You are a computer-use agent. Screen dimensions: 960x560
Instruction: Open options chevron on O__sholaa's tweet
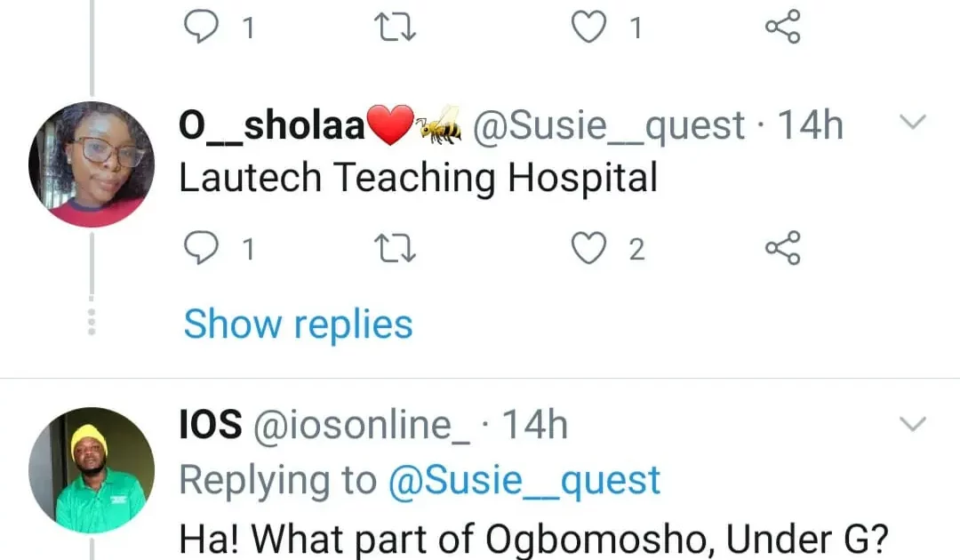click(x=914, y=123)
